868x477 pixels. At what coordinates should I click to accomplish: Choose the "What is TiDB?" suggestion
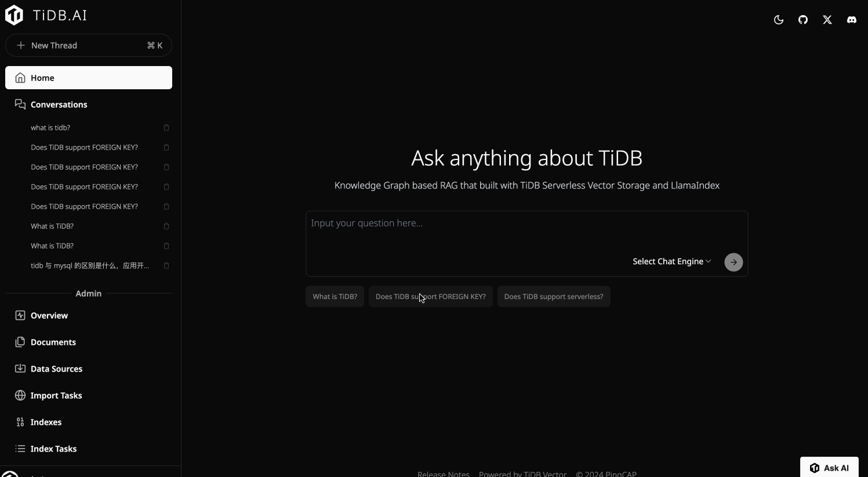tap(335, 297)
